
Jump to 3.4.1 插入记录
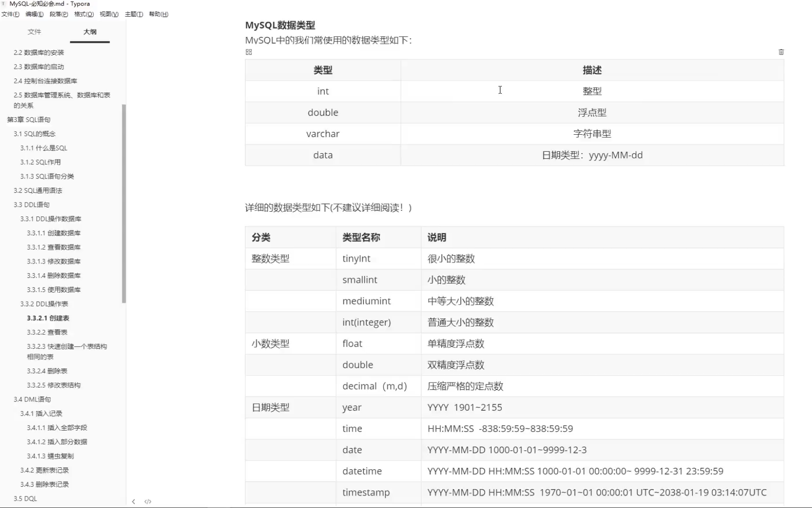click(x=41, y=414)
